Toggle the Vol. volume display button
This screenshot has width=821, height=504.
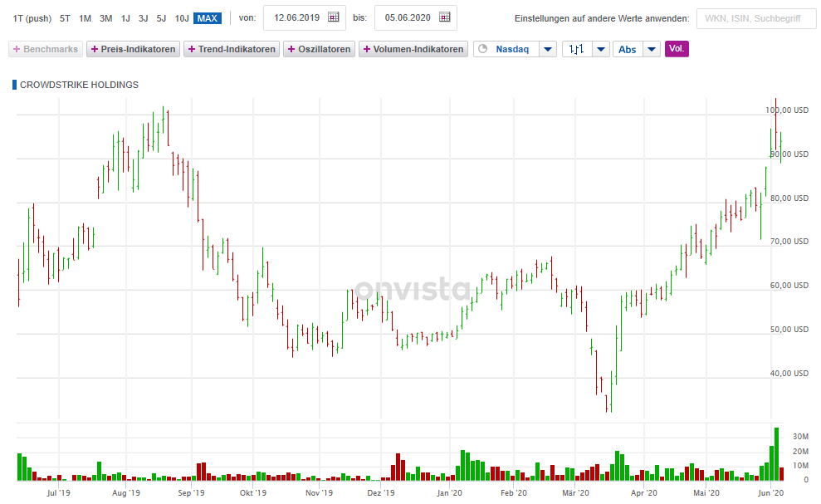point(677,49)
